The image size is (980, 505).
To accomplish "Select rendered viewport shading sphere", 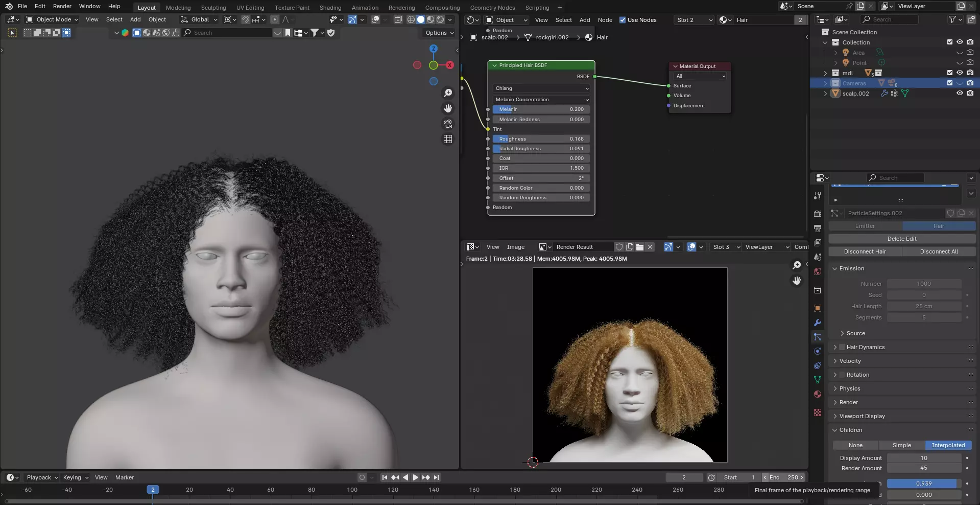I will click(440, 19).
